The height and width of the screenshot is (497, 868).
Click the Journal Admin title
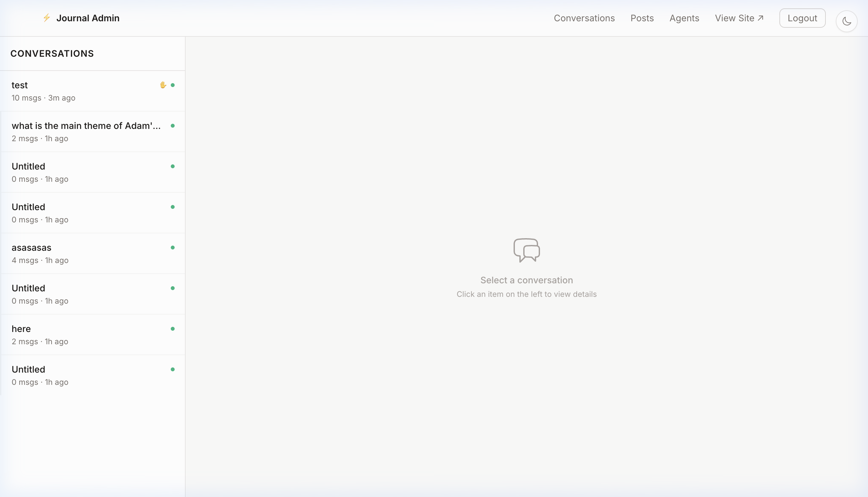(x=88, y=18)
